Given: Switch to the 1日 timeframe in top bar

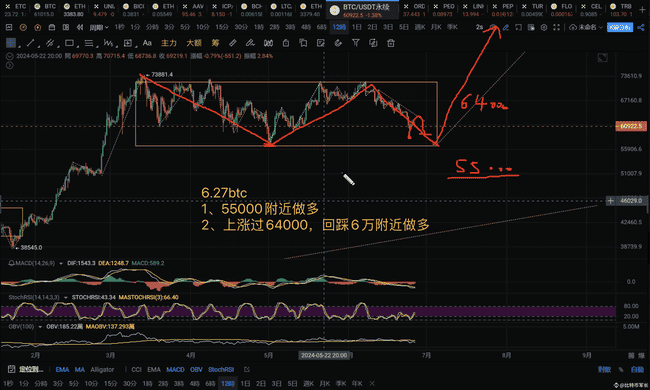Looking at the screenshot, I should [357, 27].
